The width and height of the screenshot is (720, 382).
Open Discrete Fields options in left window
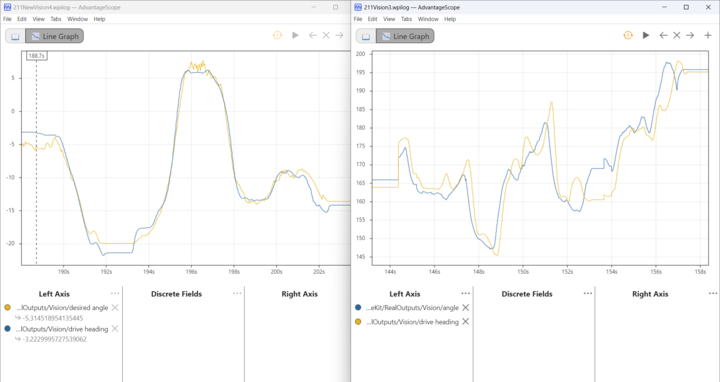[x=237, y=293]
